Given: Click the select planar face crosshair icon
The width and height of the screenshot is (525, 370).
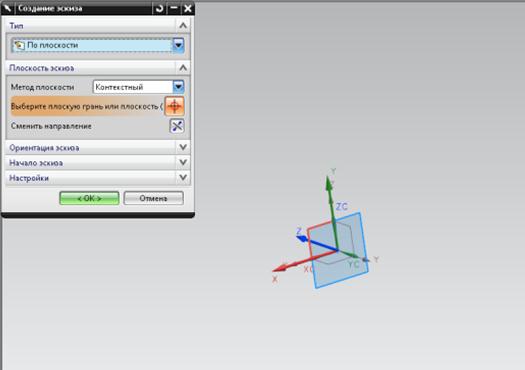Looking at the screenshot, I should point(174,106).
